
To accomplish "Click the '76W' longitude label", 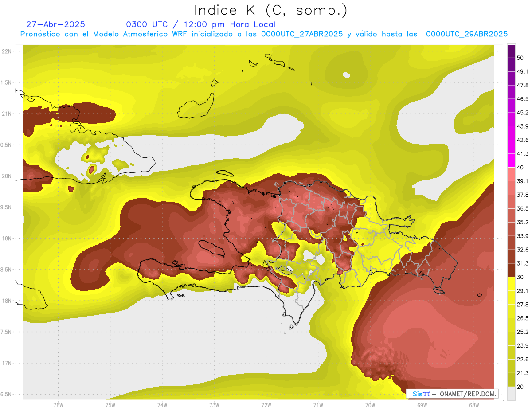I will pos(58,405).
